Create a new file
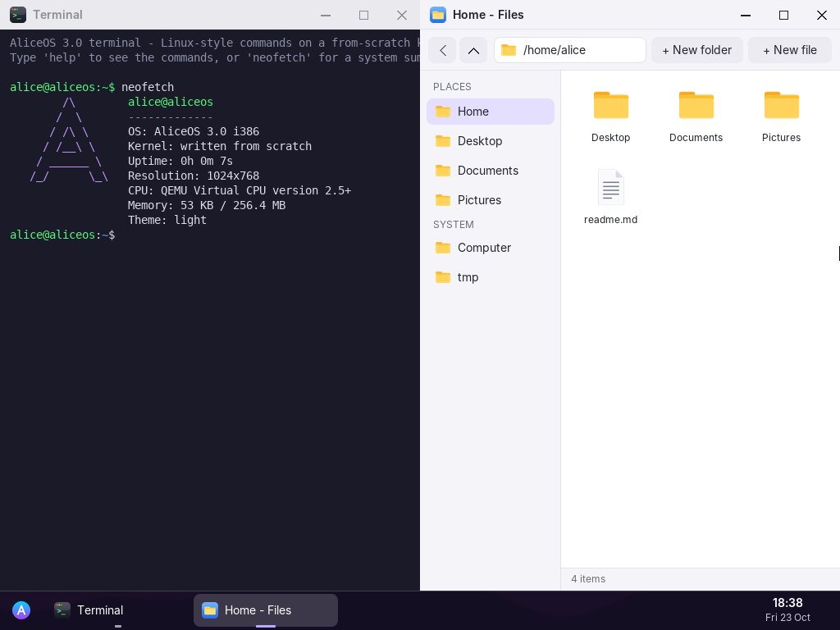The image size is (840, 630). click(x=790, y=50)
